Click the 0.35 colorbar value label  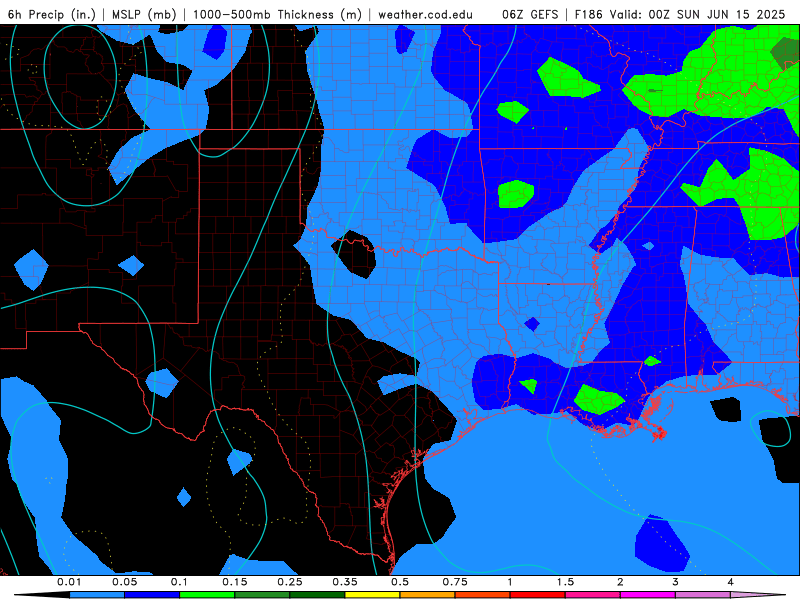tap(345, 582)
